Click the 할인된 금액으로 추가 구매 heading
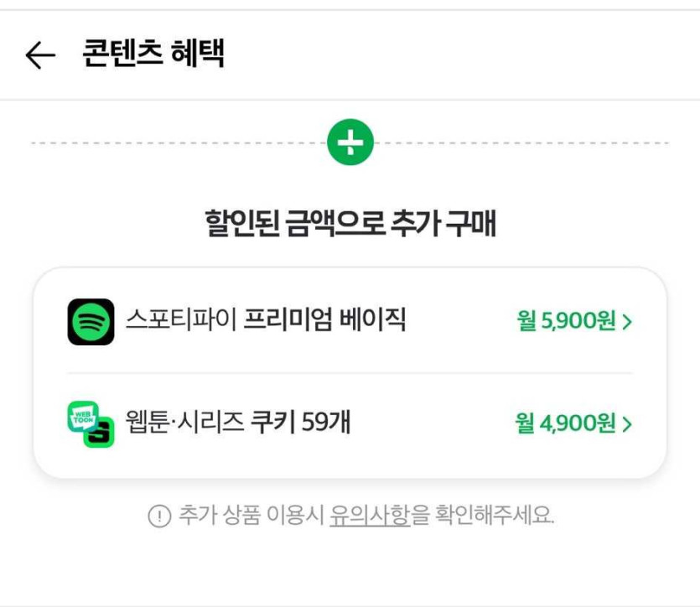700x607 pixels. click(x=350, y=224)
